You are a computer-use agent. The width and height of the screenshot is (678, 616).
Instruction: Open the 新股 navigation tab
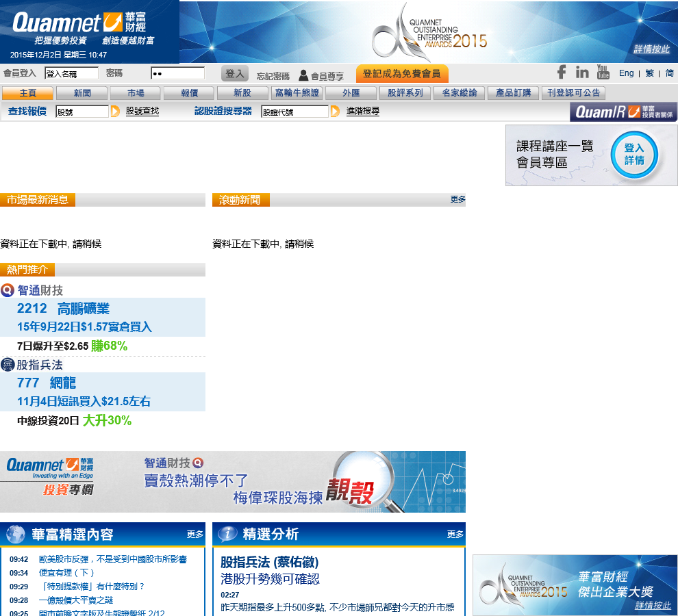[242, 93]
